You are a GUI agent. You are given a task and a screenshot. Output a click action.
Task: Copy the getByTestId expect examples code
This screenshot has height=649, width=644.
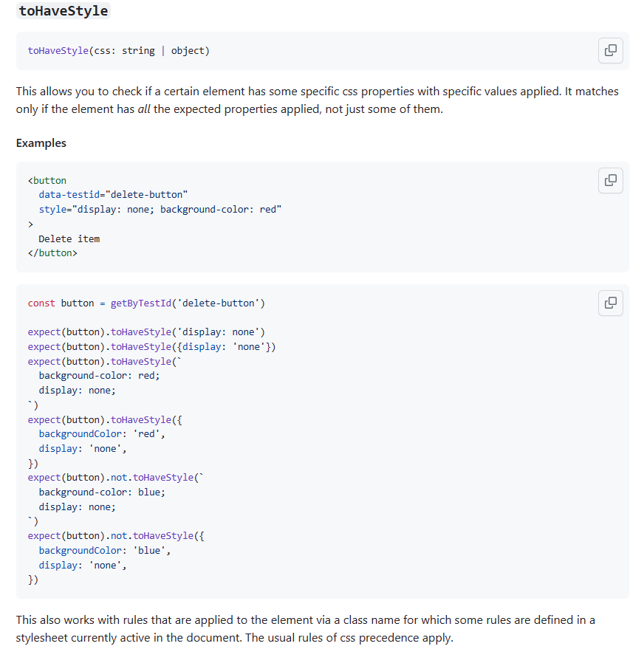point(610,303)
